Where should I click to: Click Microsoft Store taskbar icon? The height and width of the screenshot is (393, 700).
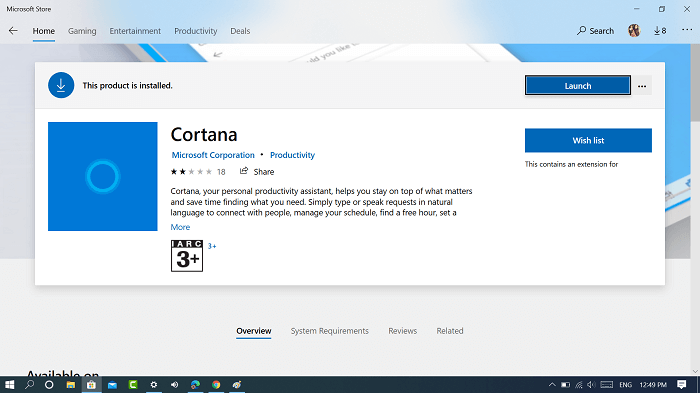coord(91,385)
